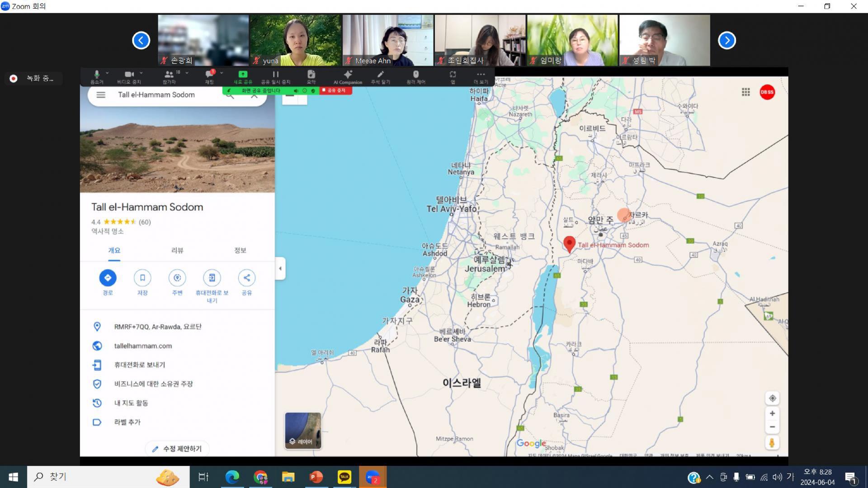The width and height of the screenshot is (868, 488).
Task: Expand video options arrow beside camera
Action: click(142, 73)
